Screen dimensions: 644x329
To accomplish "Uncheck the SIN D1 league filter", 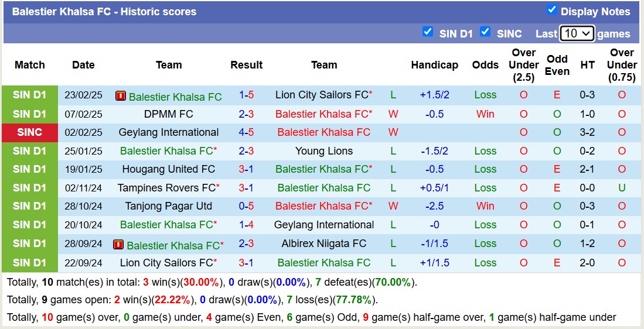I will [428, 32].
